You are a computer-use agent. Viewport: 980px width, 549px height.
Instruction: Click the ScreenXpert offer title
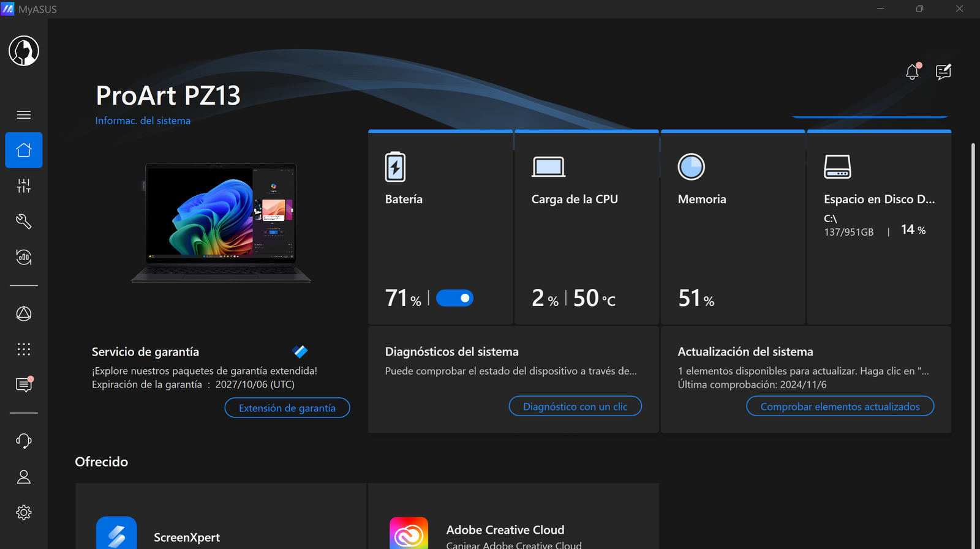[x=187, y=537]
